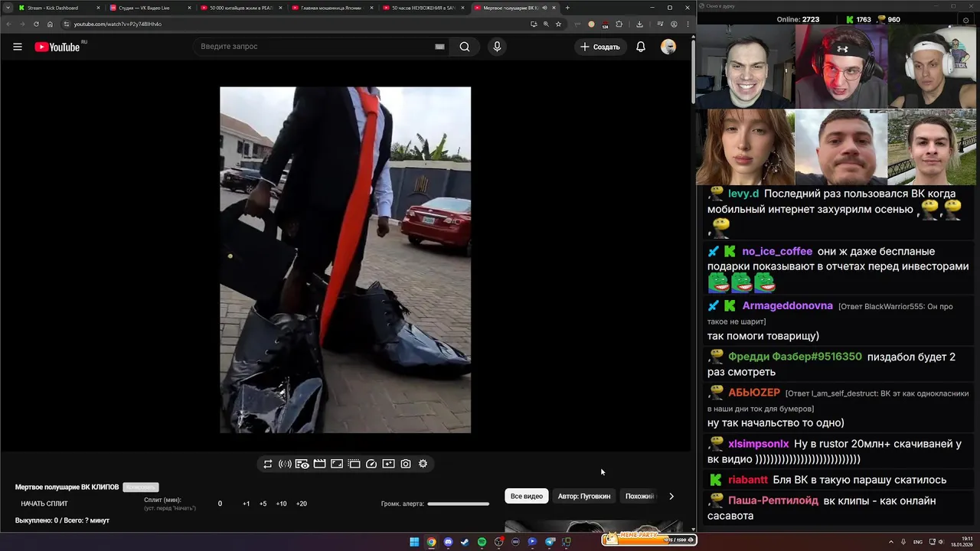Screen dimensions: 980x551
Task: Bookmark this page with the star
Action: click(x=558, y=24)
